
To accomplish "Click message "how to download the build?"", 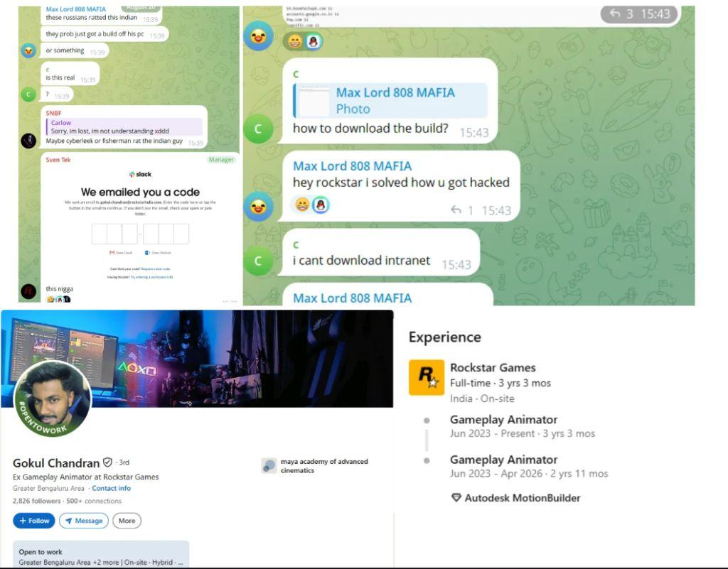I will click(370, 129).
